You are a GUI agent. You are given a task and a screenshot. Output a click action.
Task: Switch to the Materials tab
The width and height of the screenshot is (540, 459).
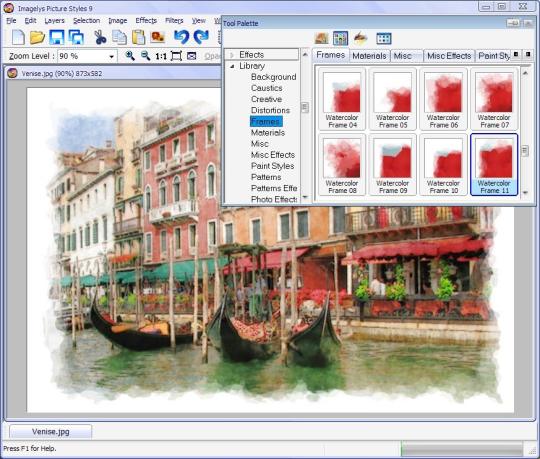click(x=369, y=56)
